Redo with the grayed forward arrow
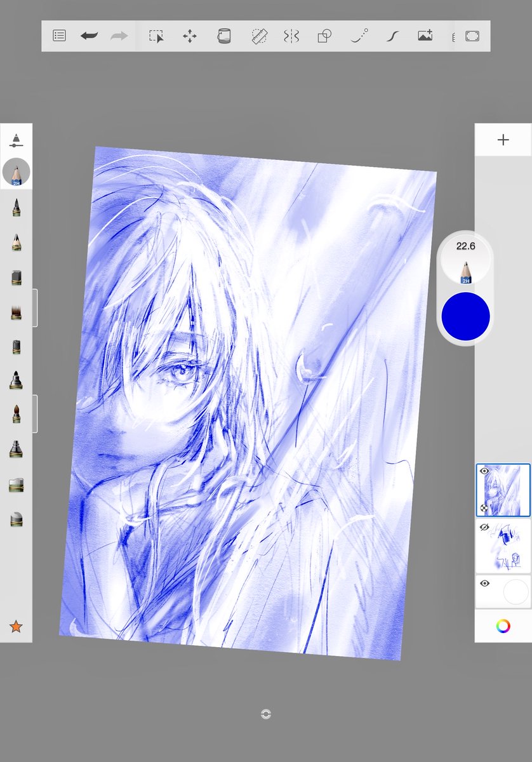Image resolution: width=532 pixels, height=762 pixels. pos(119,36)
